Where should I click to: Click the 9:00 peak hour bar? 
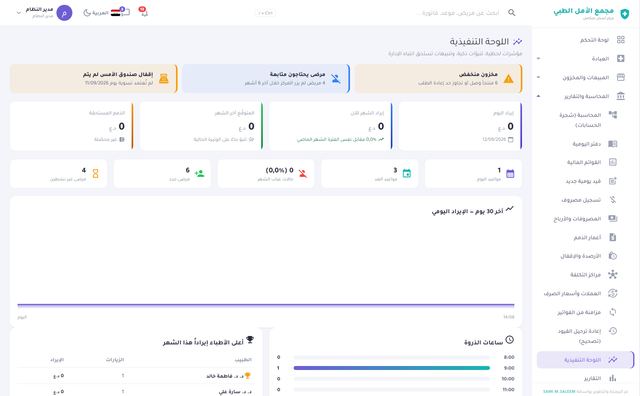coord(391,368)
